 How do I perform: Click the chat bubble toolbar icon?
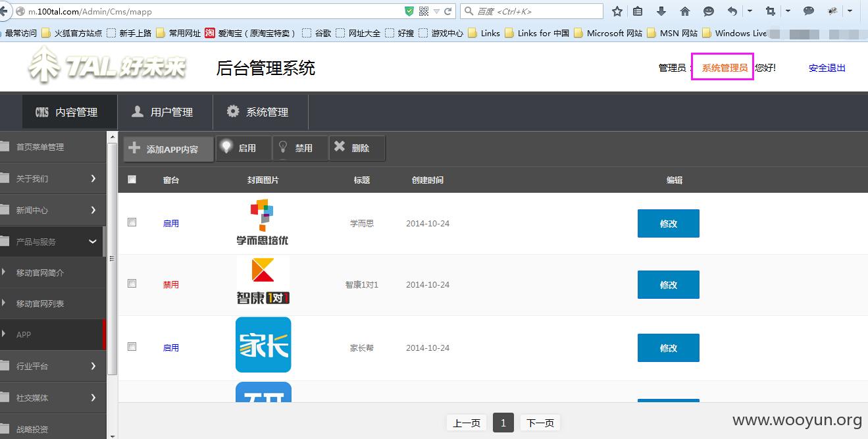click(x=809, y=11)
